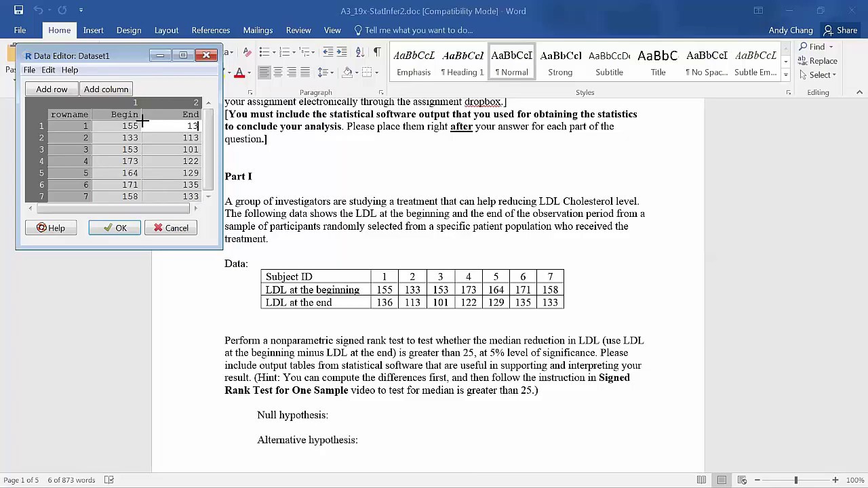Open the Data Editor Edit menu
Image resolution: width=868 pixels, height=488 pixels.
(48, 70)
